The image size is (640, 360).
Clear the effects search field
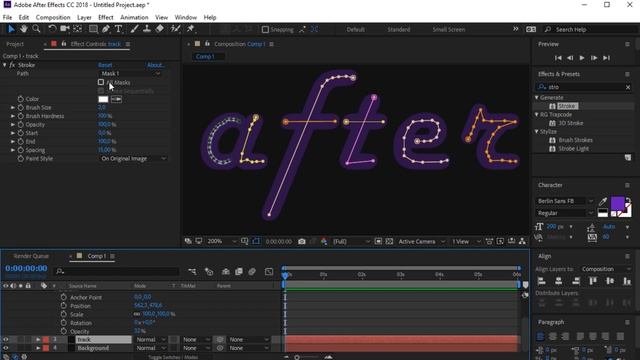(x=628, y=87)
